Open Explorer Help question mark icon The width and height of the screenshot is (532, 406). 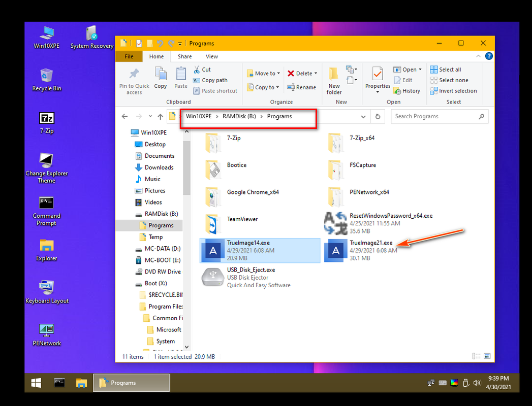coord(489,56)
